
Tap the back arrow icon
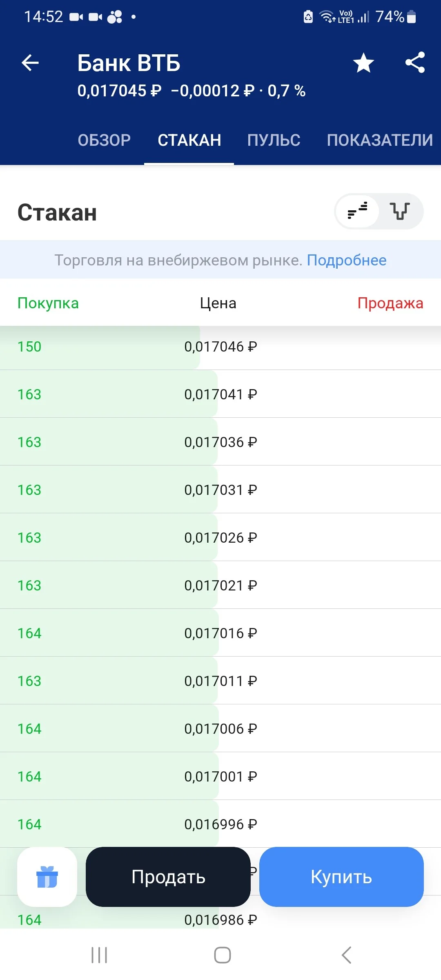[30, 63]
